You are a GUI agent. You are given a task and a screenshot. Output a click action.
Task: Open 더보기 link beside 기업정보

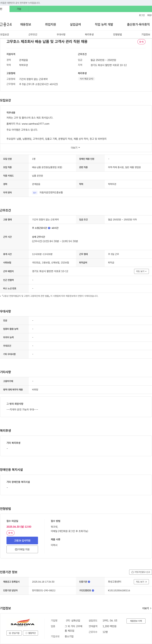click(147, 608)
